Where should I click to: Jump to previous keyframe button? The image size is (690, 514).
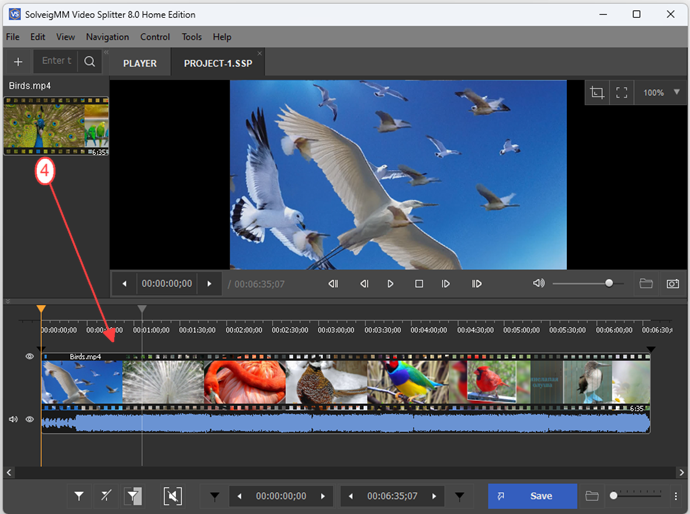334,284
